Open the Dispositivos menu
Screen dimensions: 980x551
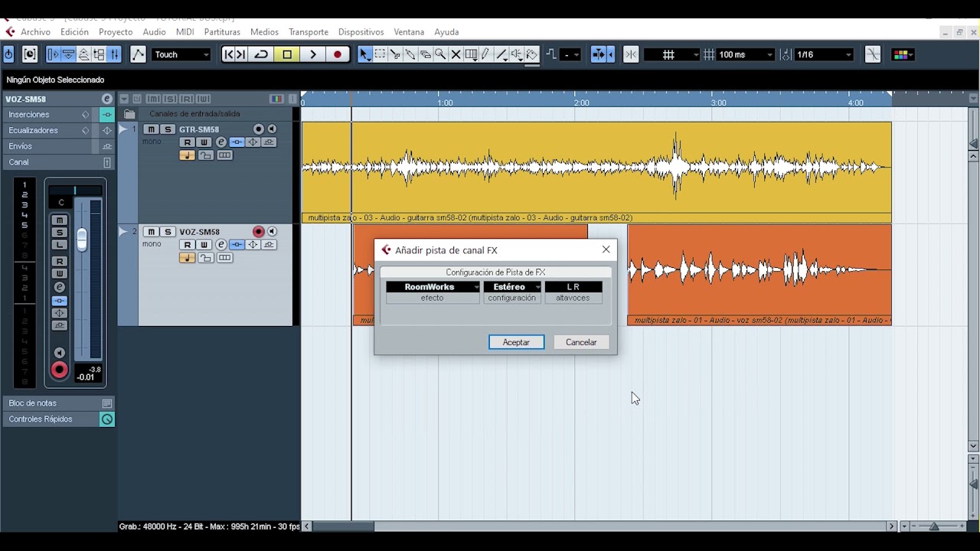tap(361, 32)
